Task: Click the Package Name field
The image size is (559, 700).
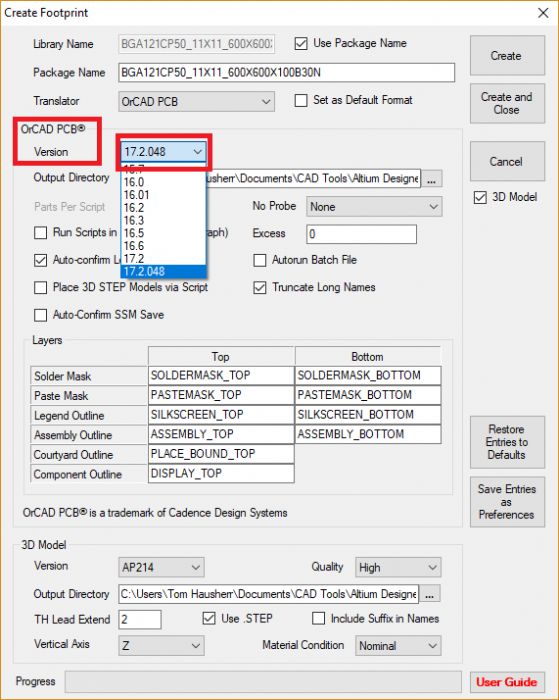Action: (287, 73)
